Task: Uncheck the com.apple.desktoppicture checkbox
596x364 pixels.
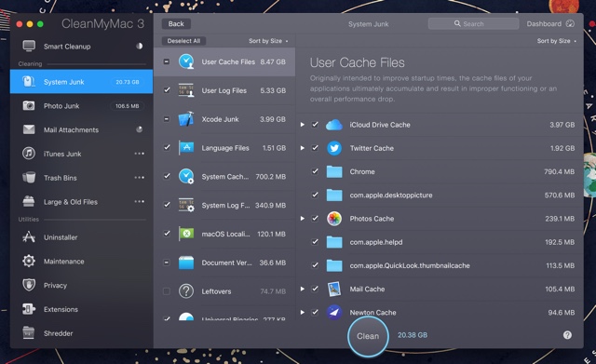Action: click(315, 195)
